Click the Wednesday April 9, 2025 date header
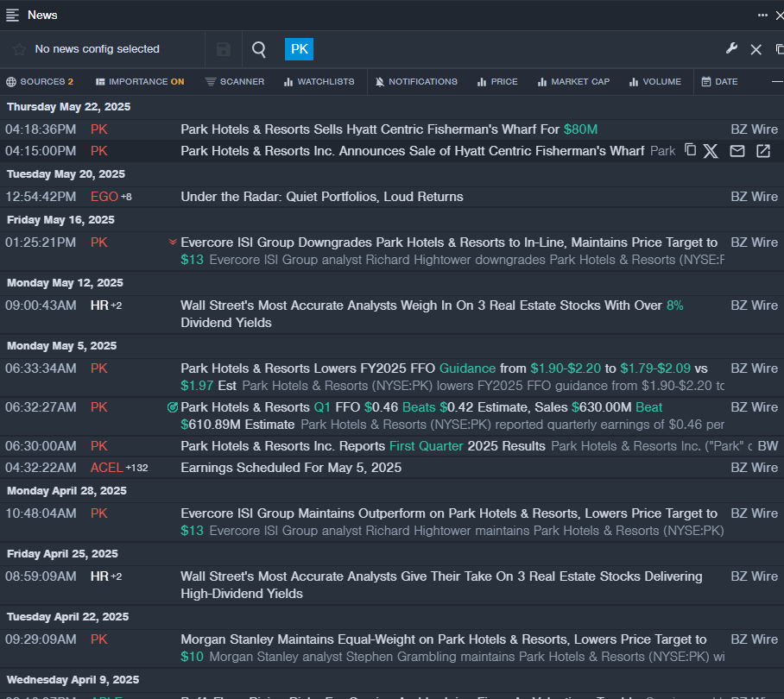Viewport: 784px width, 699px height. 73,679
